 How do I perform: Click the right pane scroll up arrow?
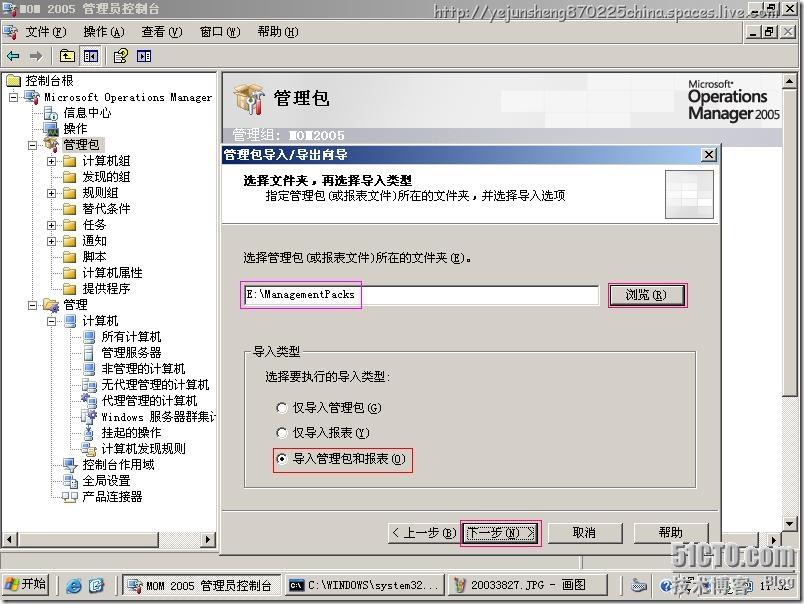point(790,81)
